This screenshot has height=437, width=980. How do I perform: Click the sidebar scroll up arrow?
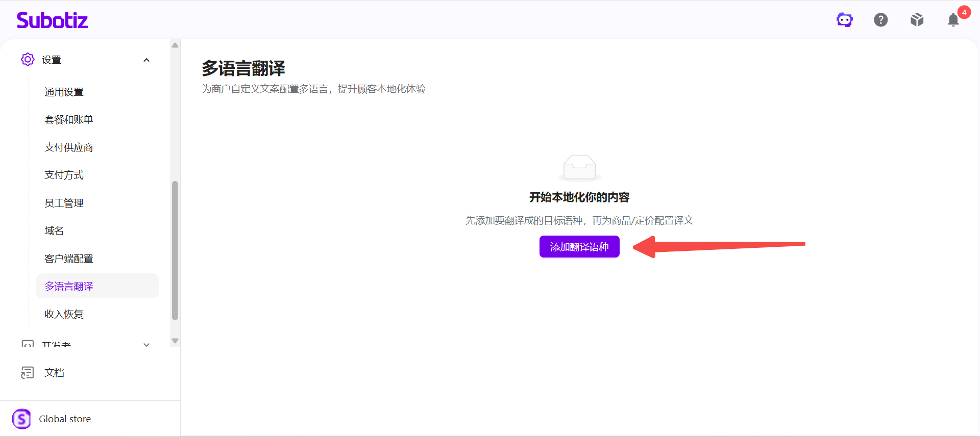(x=175, y=45)
